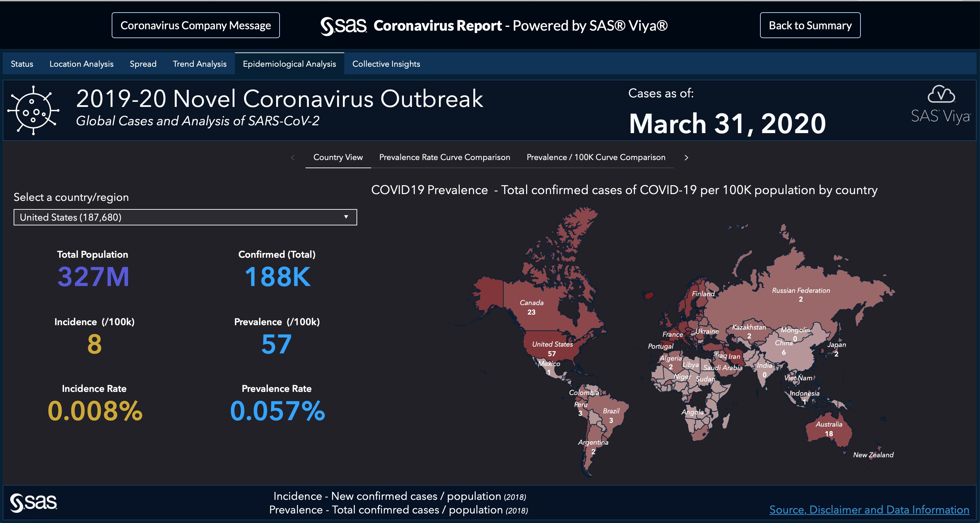This screenshot has height=523, width=980.
Task: Click the Incidence (/100k) value 8
Action: [x=94, y=344]
